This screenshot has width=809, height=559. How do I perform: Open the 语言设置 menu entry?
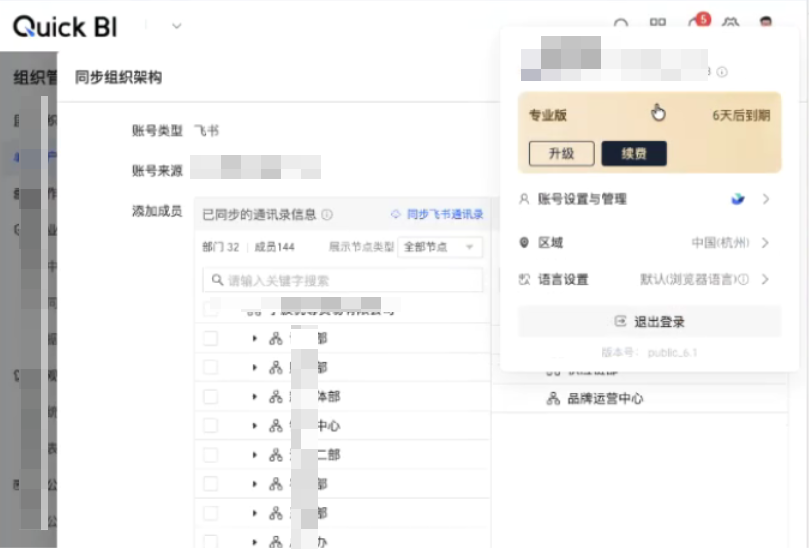tap(649, 280)
